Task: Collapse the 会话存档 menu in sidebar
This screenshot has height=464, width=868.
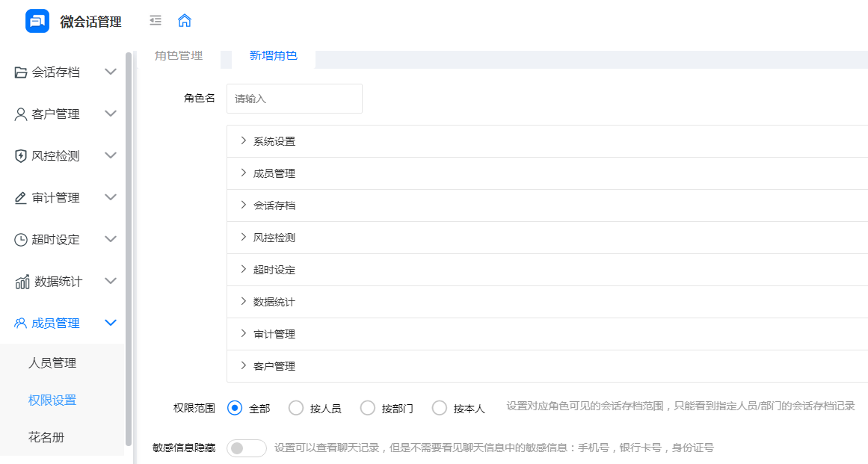Action: pyautogui.click(x=111, y=72)
